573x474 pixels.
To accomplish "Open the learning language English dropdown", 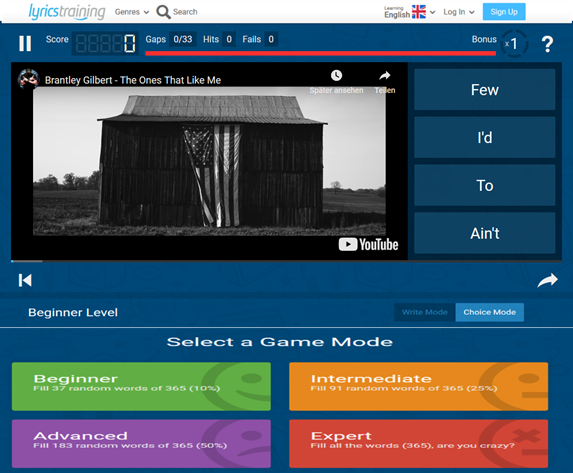I will (409, 12).
